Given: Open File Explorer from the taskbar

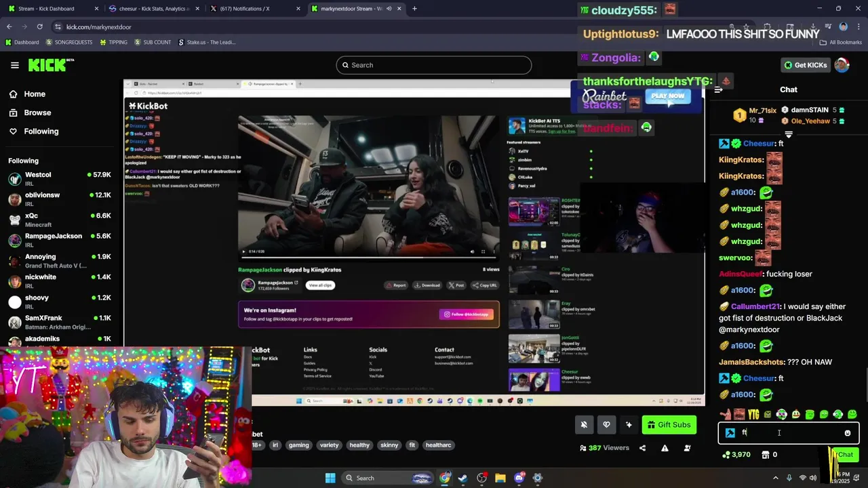Looking at the screenshot, I should pyautogui.click(x=500, y=478).
